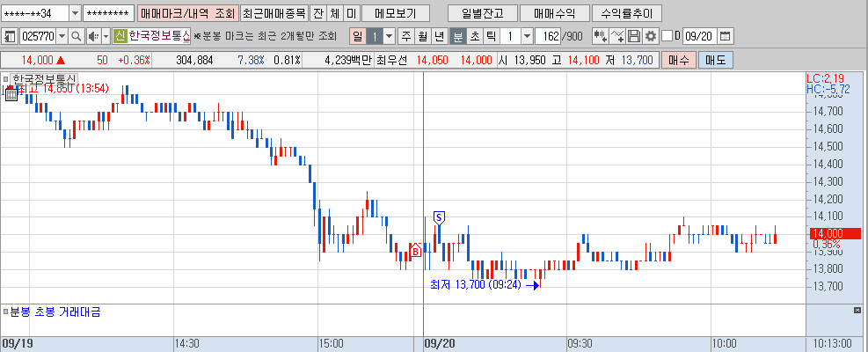Screen dimensions: 868x352
Task: Click the 최고 14,850 (13:54) annotation
Action: [x=62, y=88]
